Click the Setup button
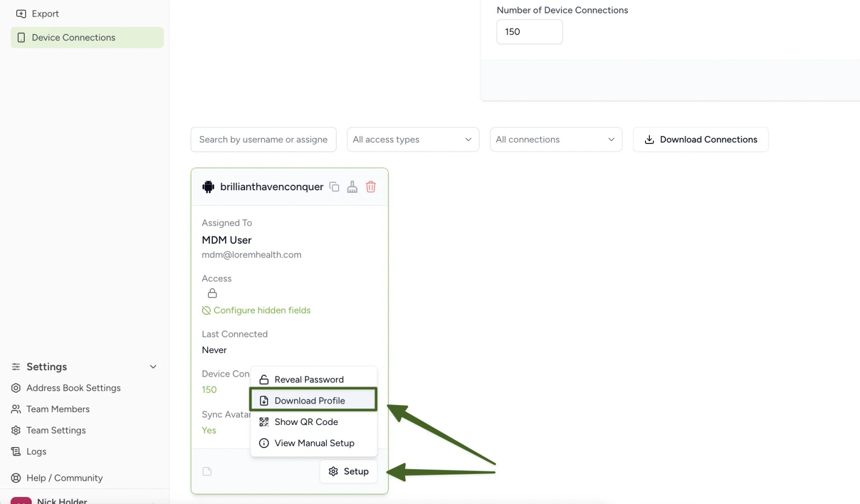This screenshot has width=860, height=504. (348, 471)
